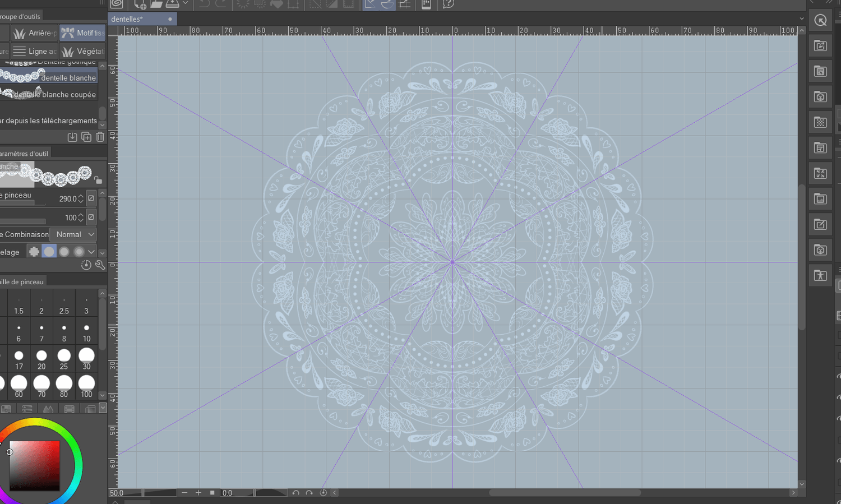Open material folder icon with pencil
841x504 pixels.
point(820,224)
